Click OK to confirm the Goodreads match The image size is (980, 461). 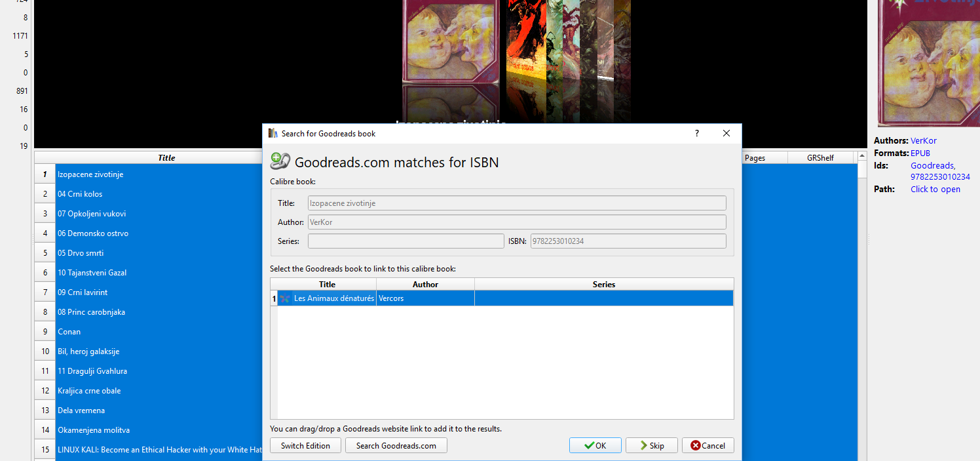[x=595, y=445]
